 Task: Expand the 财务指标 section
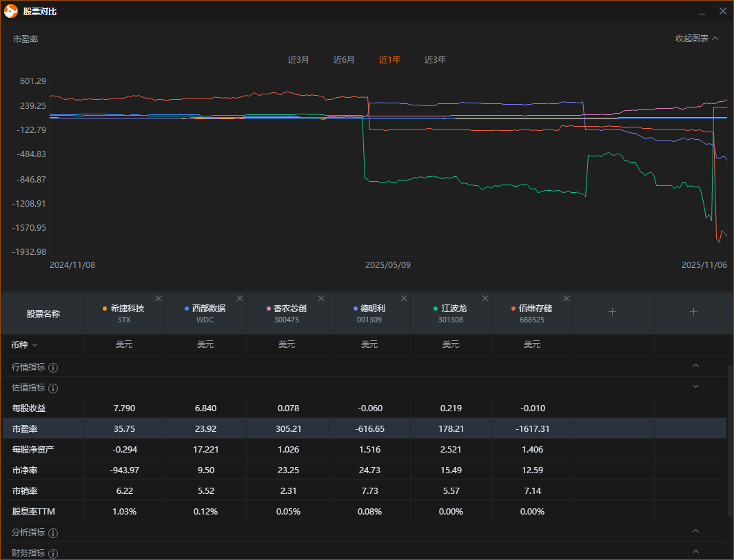695,552
